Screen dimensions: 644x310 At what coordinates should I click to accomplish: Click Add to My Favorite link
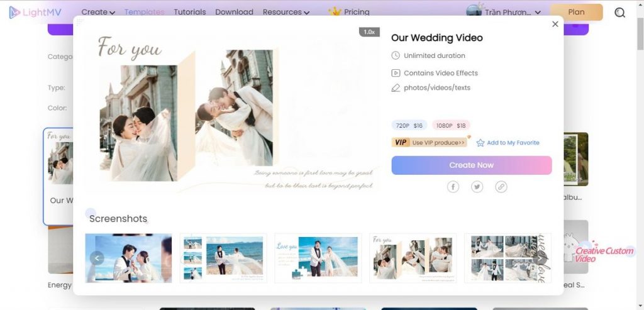pos(513,143)
